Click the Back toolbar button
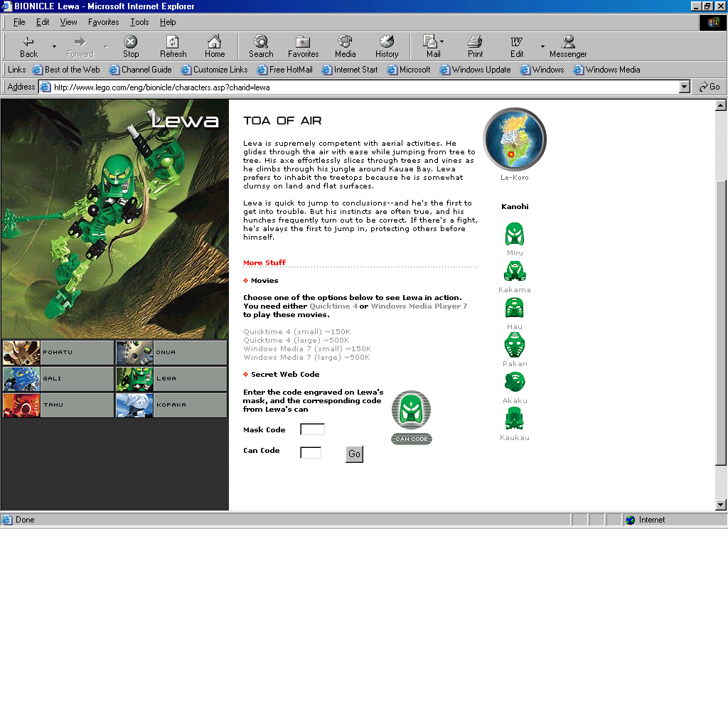 pos(28,46)
